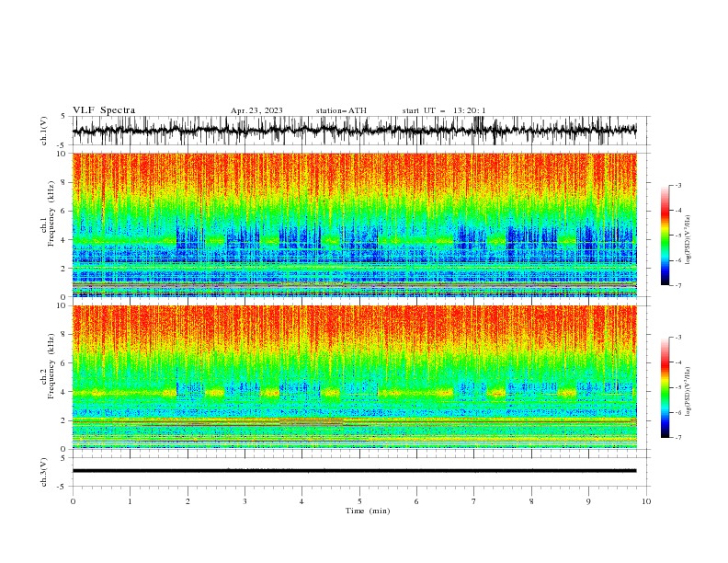
Task: Click the ch.1 black waveform trace
Action: coord(354,130)
